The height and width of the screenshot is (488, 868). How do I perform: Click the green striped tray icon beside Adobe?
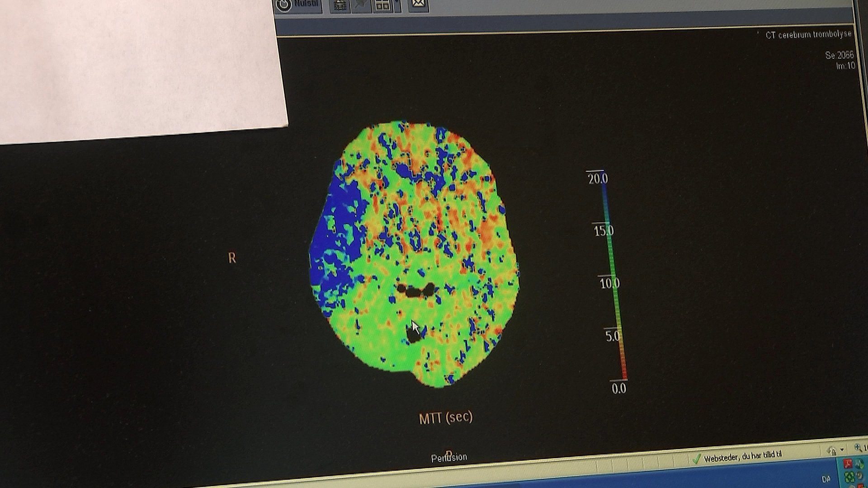859,464
